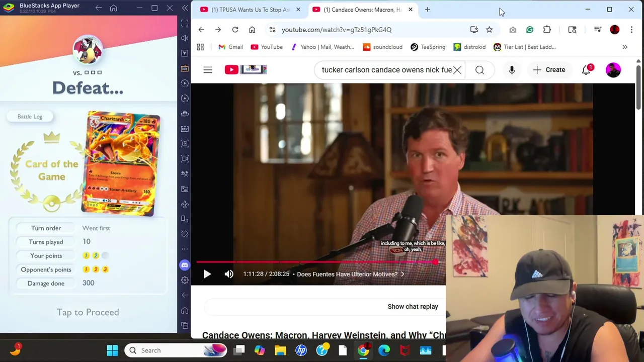Open the Grammarly extension icon
Image resolution: width=644 pixels, height=362 pixels.
(x=530, y=30)
